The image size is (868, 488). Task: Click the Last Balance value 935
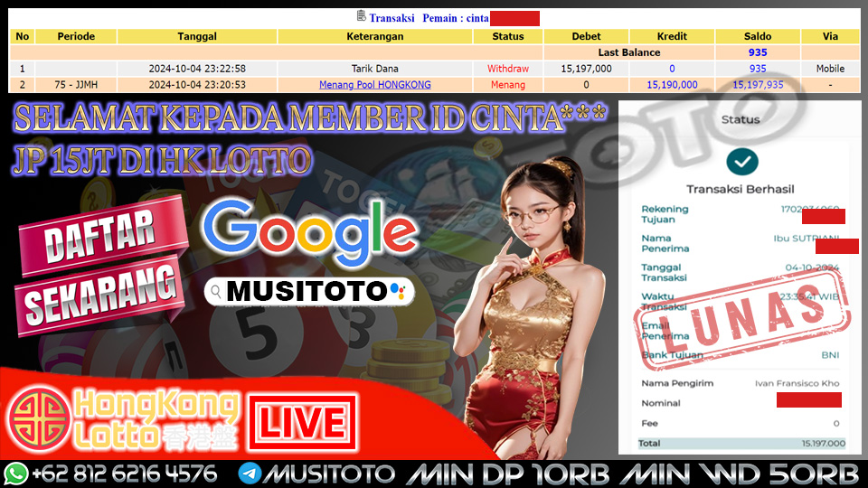click(x=758, y=52)
